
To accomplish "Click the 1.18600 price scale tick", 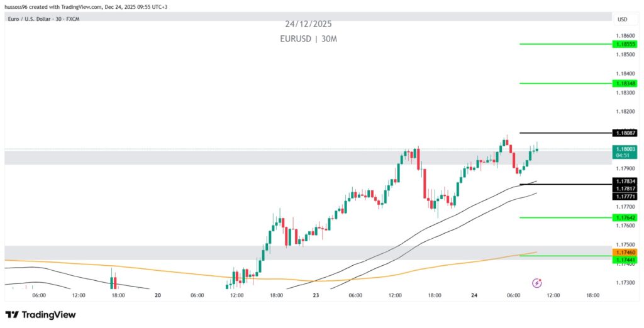I will [x=625, y=35].
